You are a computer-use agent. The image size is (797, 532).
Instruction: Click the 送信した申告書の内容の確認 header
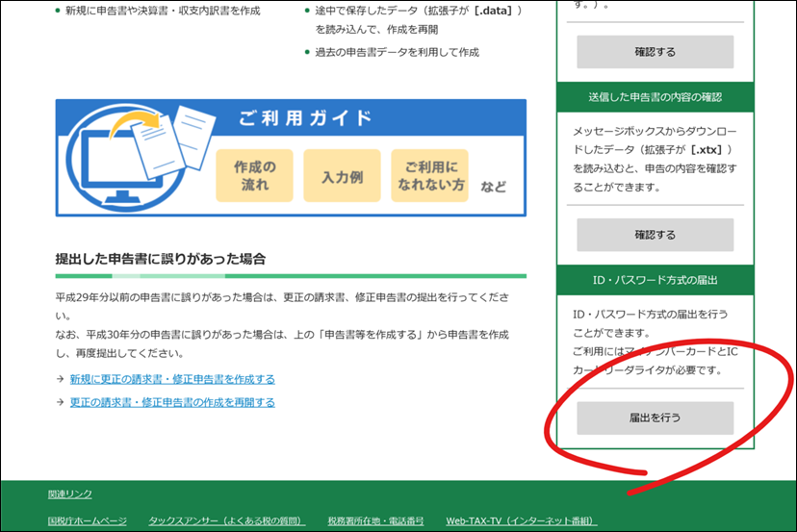pos(656,97)
